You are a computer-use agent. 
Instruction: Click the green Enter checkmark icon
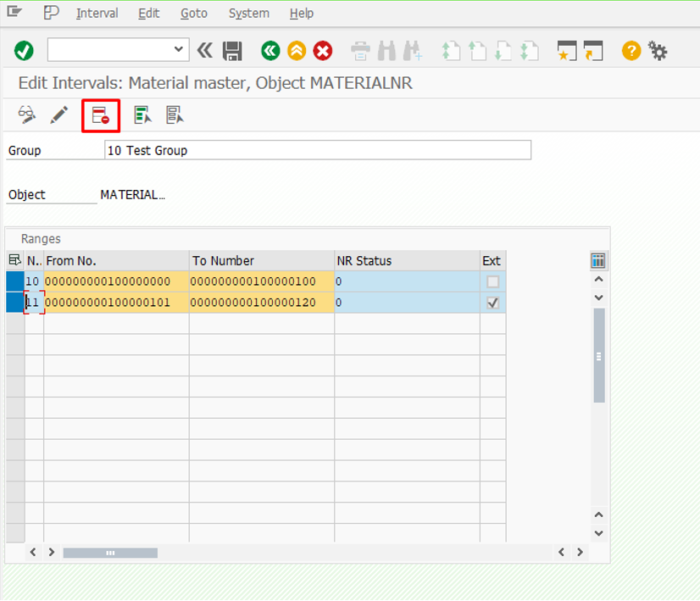coord(24,51)
